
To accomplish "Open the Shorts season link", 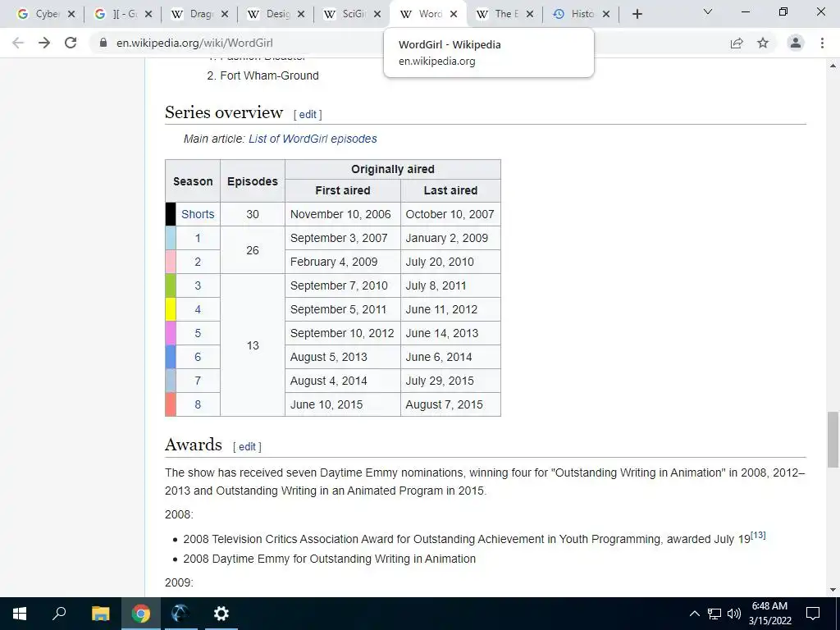I will [x=198, y=214].
